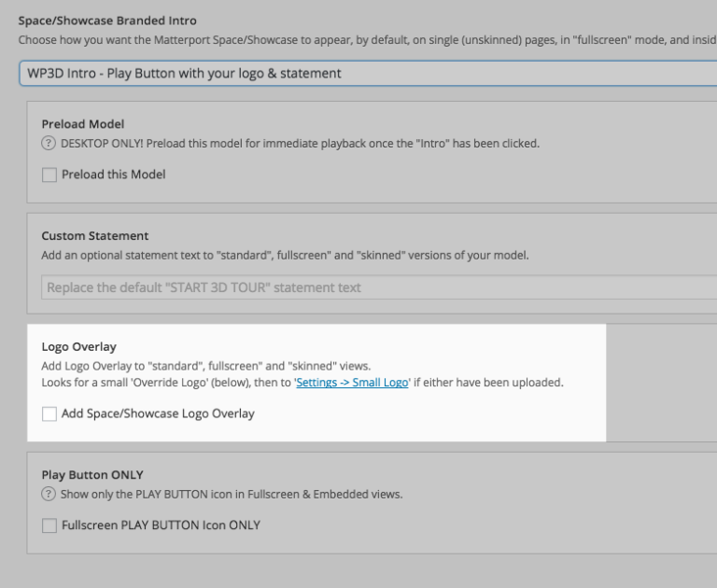Open the Settings -> Small Logo link
This screenshot has width=717, height=588.
coord(352,383)
